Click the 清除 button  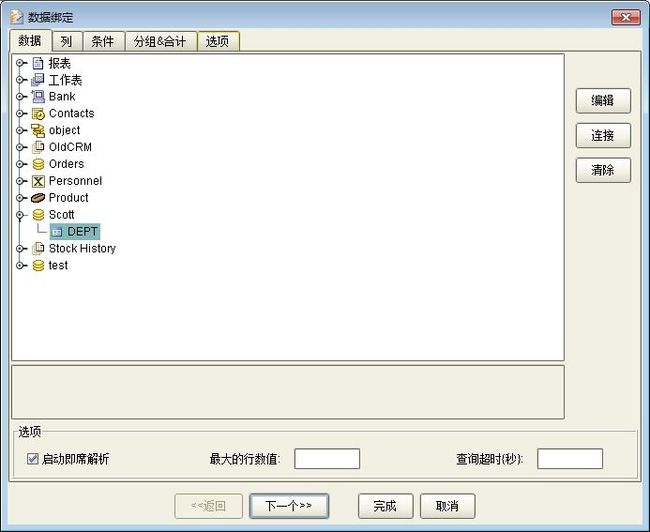point(603,170)
